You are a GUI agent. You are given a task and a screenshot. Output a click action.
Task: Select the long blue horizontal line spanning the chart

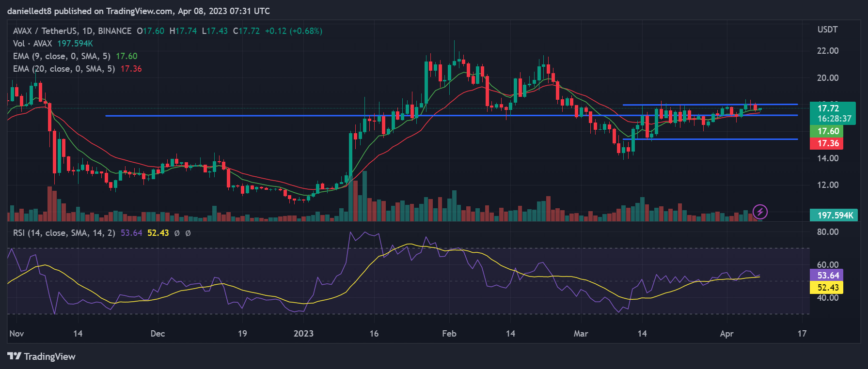pyautogui.click(x=452, y=116)
